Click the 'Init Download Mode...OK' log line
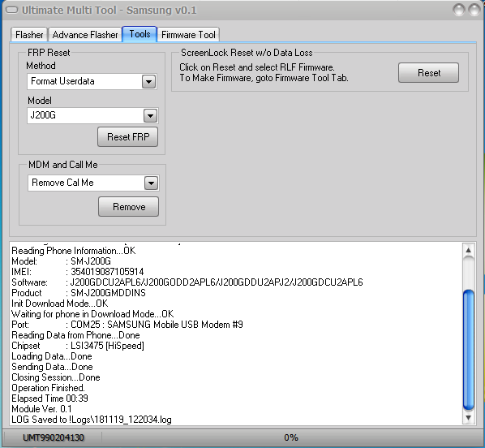Screen dimensions: 485x448 coord(60,303)
